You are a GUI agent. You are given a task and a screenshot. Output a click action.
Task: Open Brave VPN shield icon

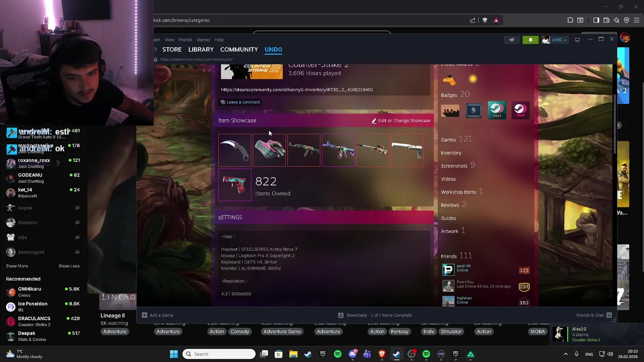626,20
